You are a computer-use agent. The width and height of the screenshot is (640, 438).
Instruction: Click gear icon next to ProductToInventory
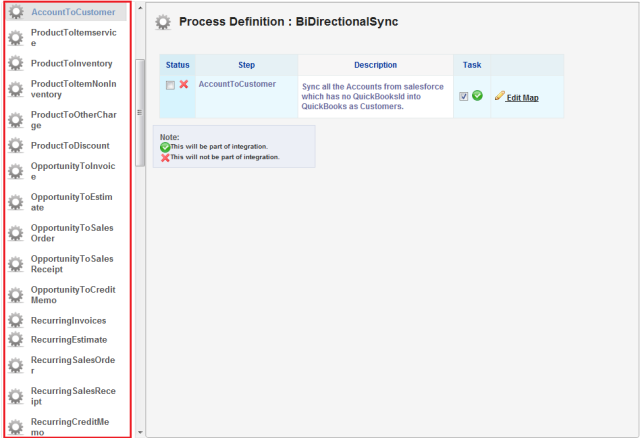[15, 63]
